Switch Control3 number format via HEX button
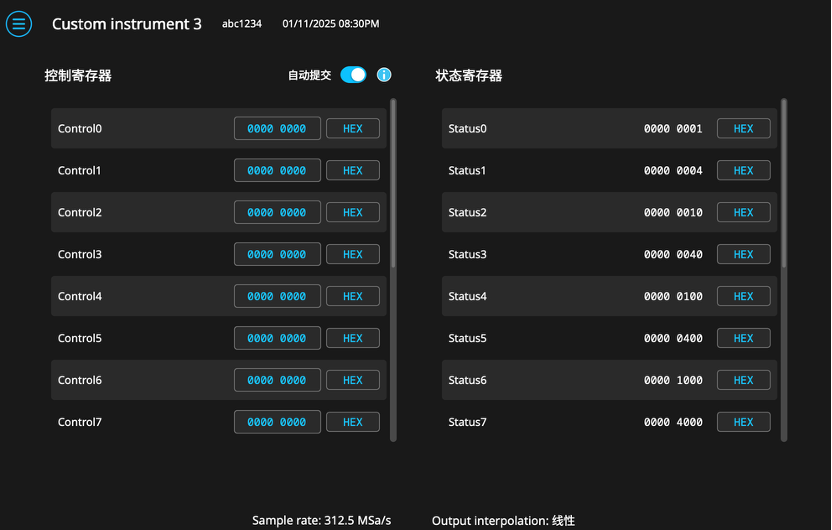The width and height of the screenshot is (832, 530). point(352,255)
